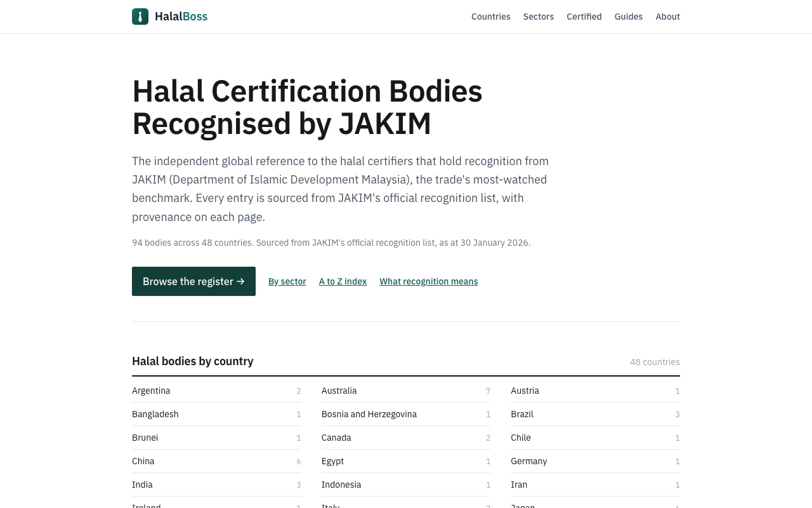Select Australia in the country list
This screenshot has width=812, height=508.
pos(406,391)
